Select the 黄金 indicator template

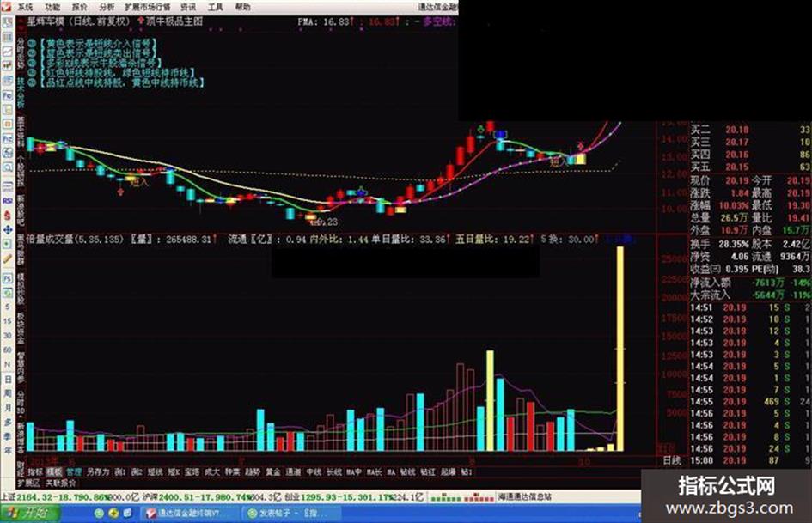273,471
